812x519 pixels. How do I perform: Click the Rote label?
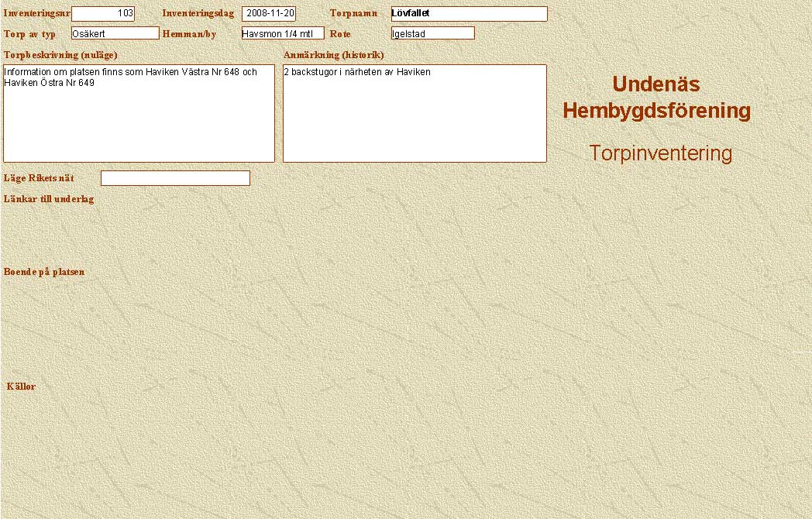pyautogui.click(x=340, y=34)
